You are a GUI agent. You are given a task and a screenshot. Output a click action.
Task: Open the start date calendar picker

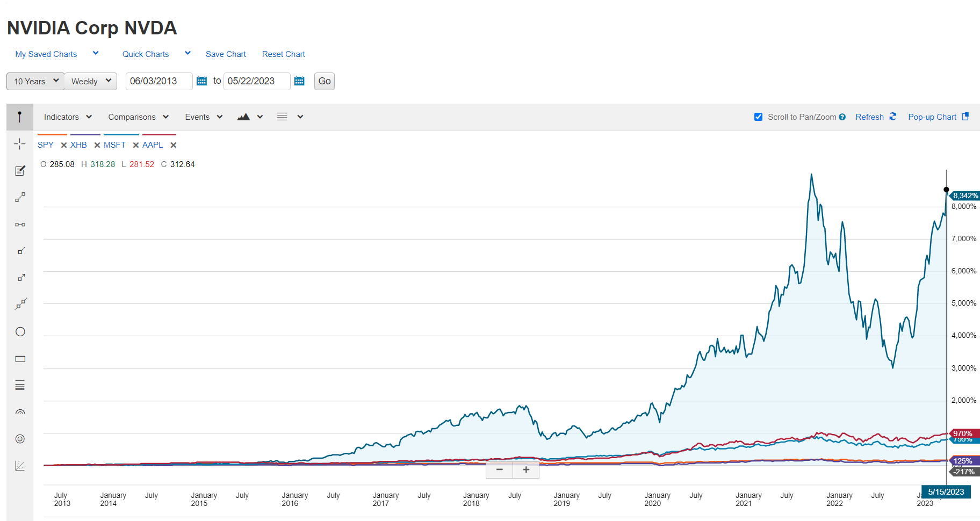click(x=201, y=81)
